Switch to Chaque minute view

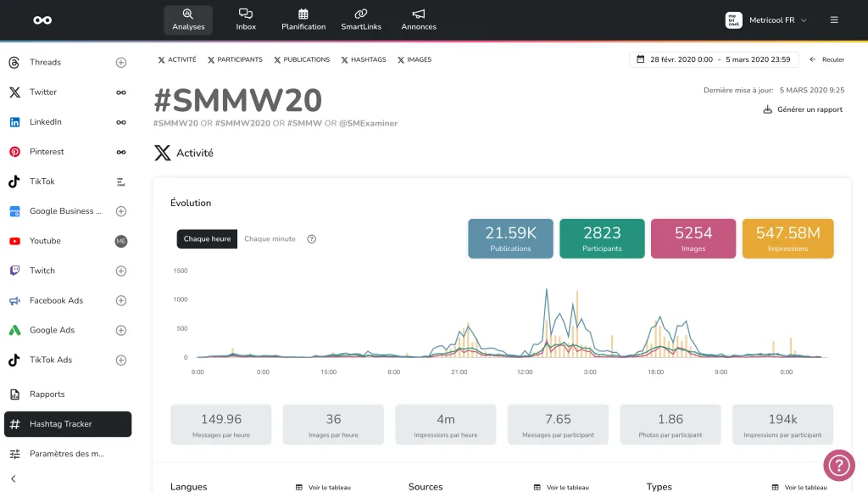point(270,239)
